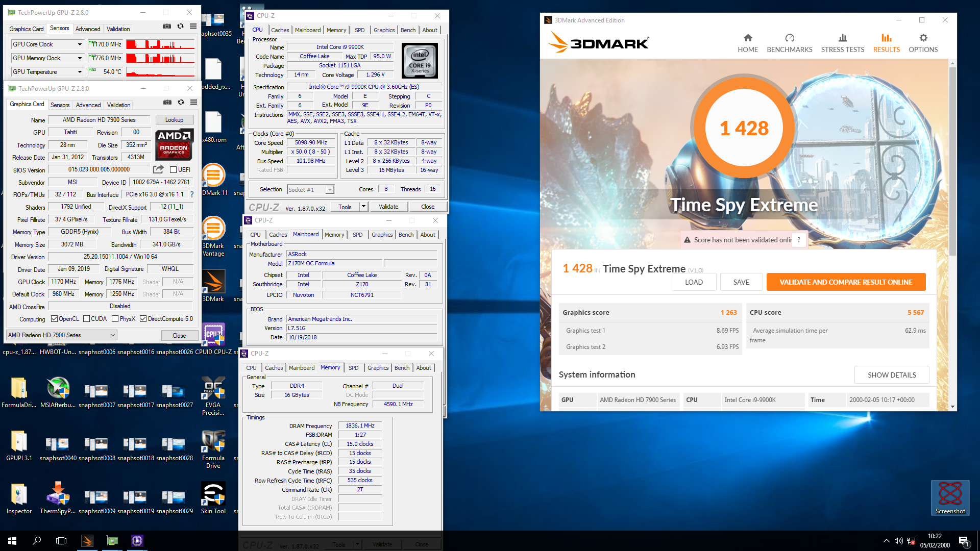Click the camera icon in GPU-Z Sensors window
This screenshot has height=551, width=980.
pyautogui.click(x=167, y=26)
